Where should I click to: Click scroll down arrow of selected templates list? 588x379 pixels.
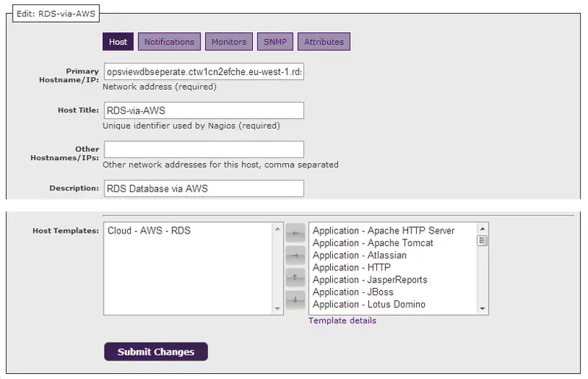click(278, 308)
